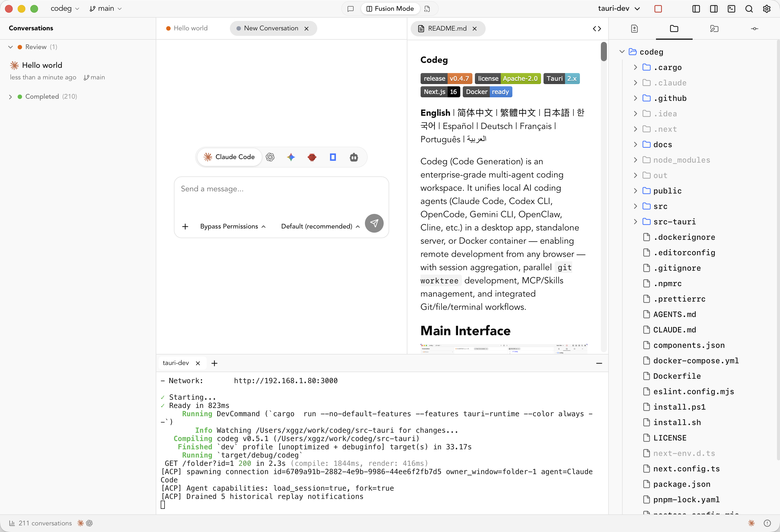Click the Español language link
The height and width of the screenshot is (532, 780).
pyautogui.click(x=458, y=127)
